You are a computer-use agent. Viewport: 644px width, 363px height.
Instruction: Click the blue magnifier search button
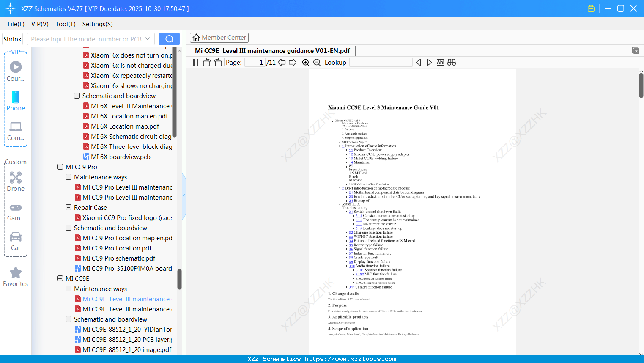[169, 39]
